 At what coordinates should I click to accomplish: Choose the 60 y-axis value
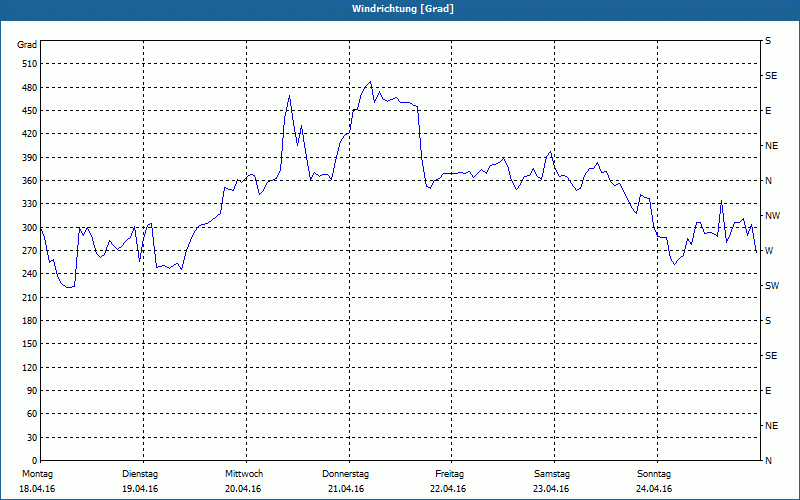pos(32,414)
